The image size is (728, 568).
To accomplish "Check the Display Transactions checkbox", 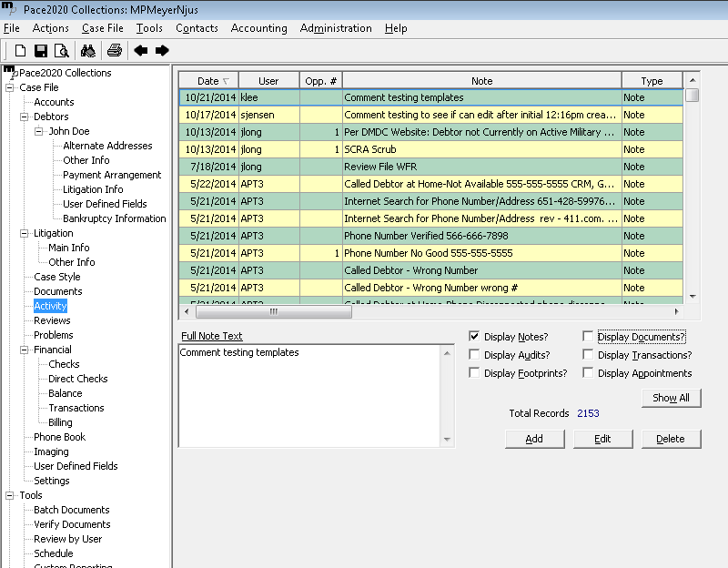I will (588, 355).
